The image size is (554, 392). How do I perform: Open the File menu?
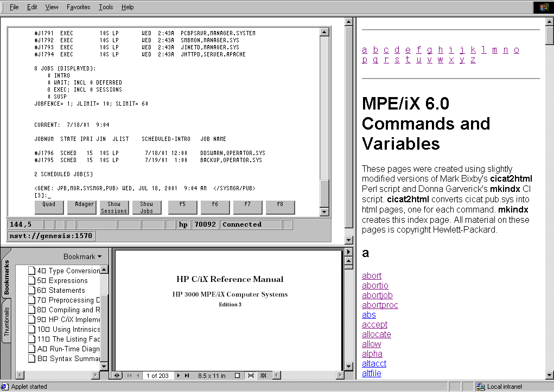click(14, 7)
